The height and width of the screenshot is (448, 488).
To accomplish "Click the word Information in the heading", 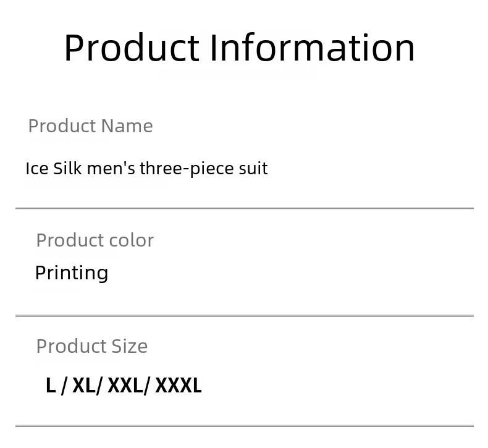I will click(x=313, y=48).
